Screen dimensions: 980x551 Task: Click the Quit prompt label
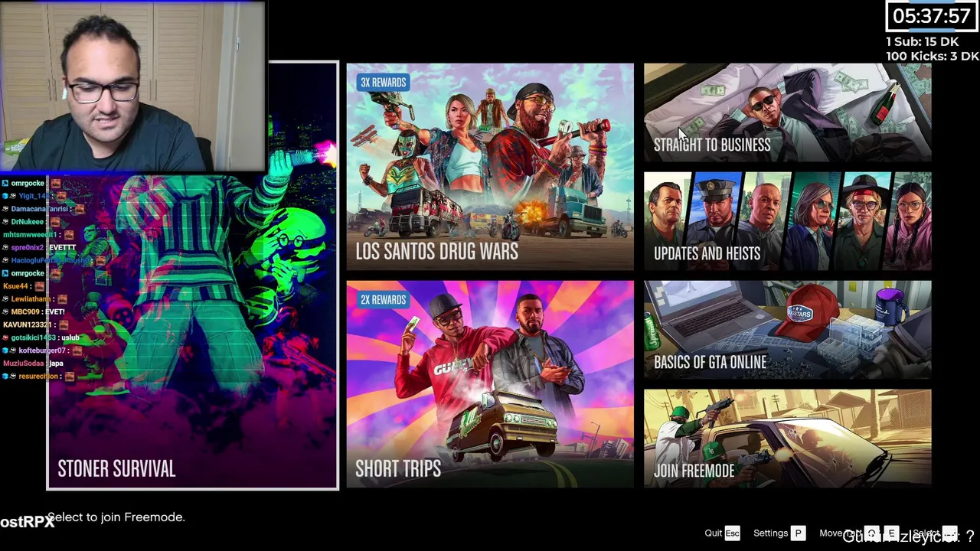[714, 533]
